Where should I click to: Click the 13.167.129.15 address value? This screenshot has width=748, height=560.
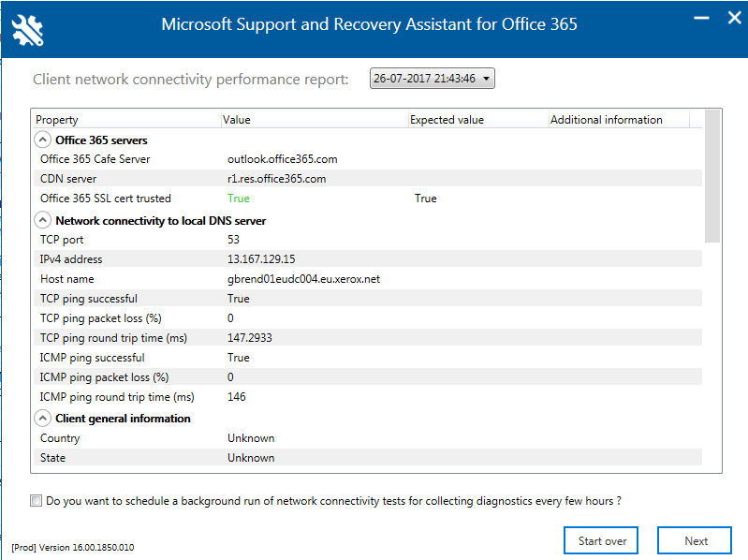[261, 259]
